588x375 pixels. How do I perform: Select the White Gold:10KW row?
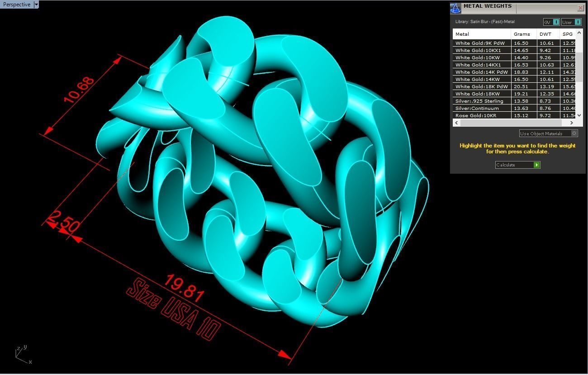[514, 57]
